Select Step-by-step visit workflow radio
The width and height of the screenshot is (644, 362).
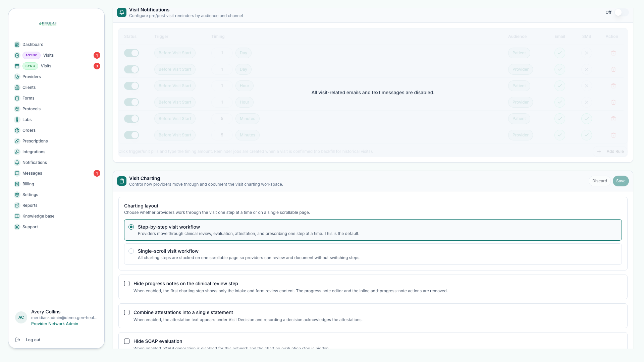click(x=131, y=227)
